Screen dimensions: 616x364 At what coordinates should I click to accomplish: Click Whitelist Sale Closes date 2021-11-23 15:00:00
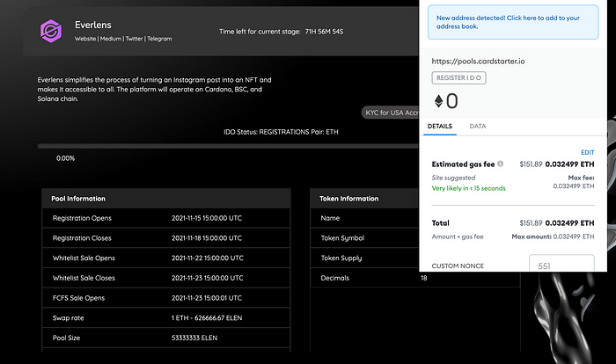click(208, 278)
